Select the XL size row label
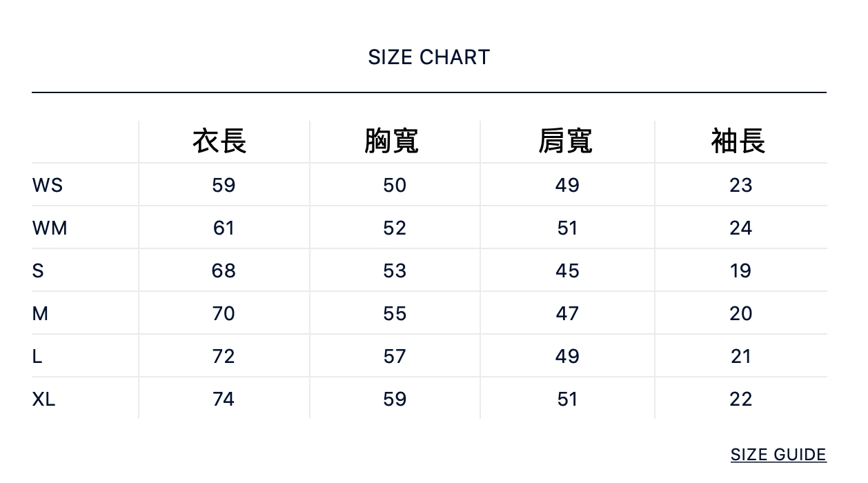The image size is (868, 483). coord(43,399)
